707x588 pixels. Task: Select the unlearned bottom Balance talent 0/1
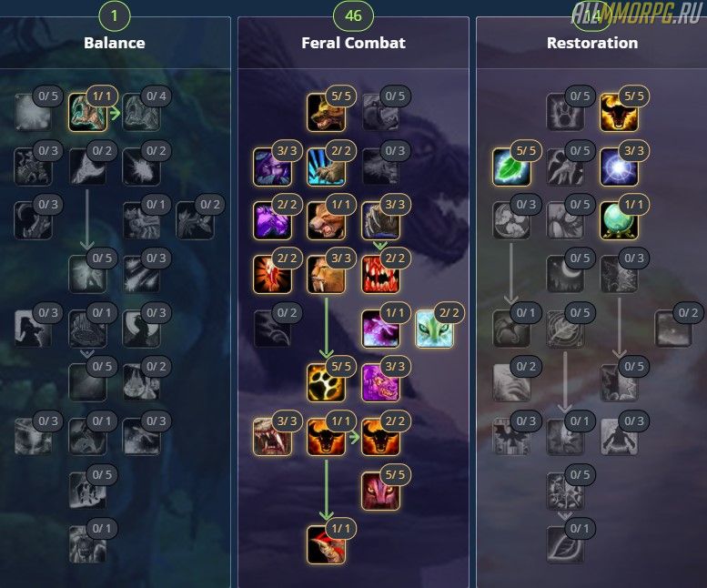pyautogui.click(x=87, y=545)
